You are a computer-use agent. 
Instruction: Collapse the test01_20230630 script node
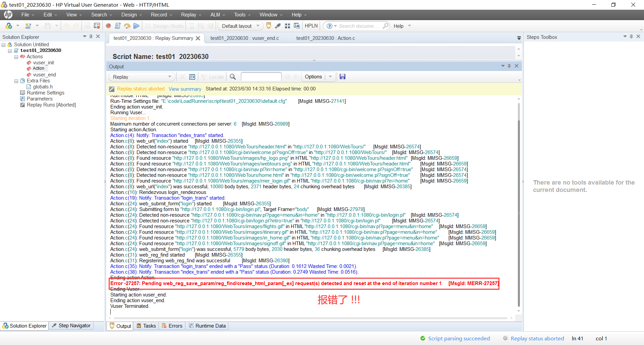click(10, 51)
